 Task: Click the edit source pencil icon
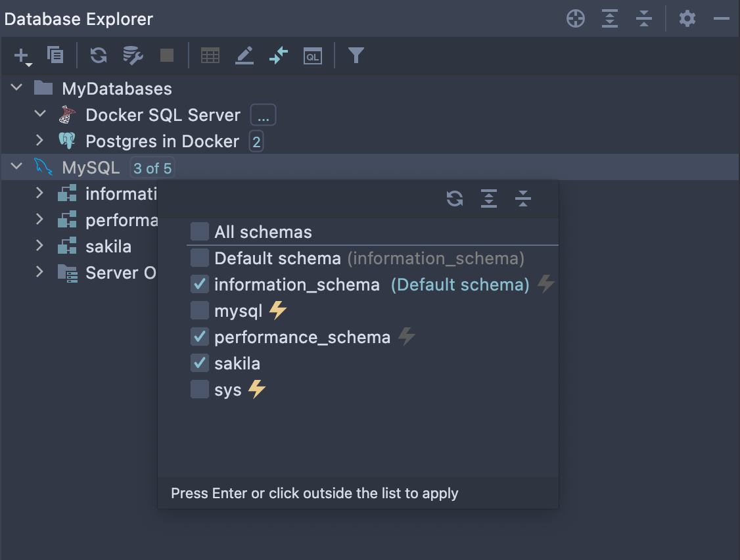click(244, 56)
